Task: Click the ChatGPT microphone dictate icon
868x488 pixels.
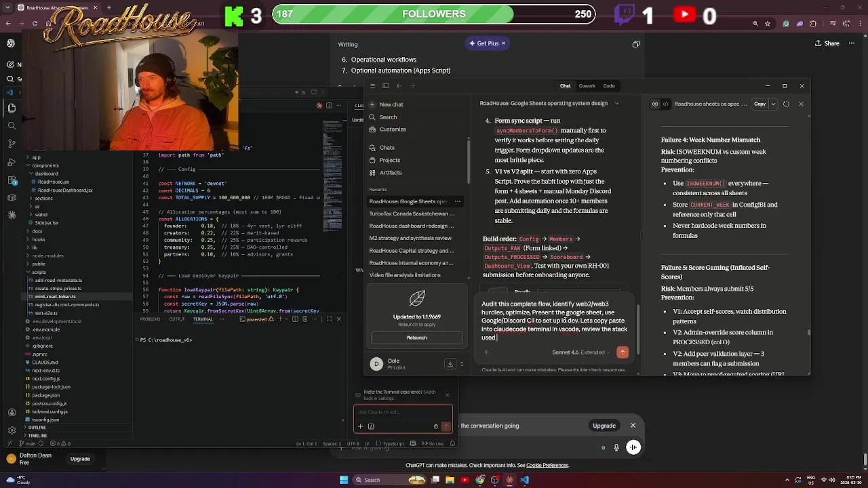Action: (616, 447)
